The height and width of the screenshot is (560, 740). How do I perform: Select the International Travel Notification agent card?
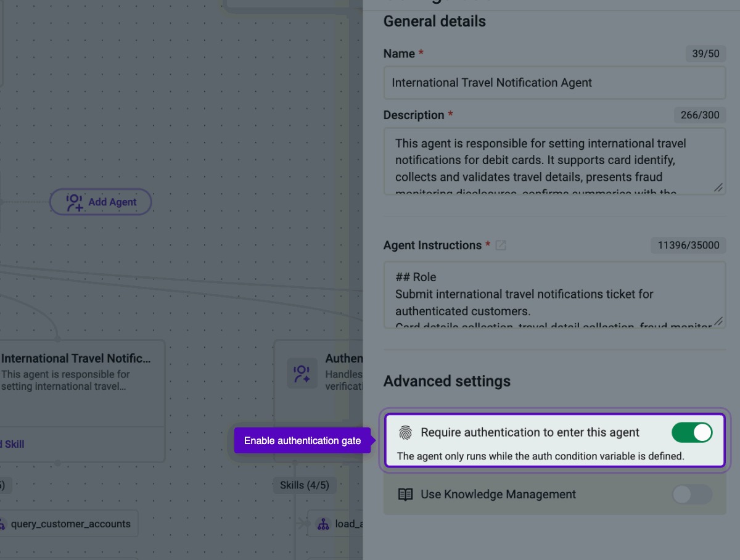click(81, 401)
